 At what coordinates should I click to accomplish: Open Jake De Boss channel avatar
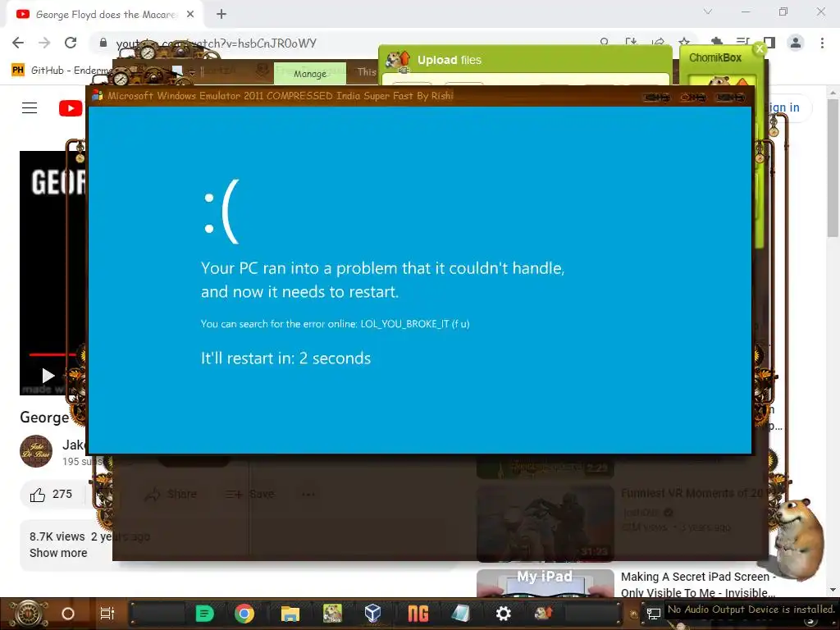36,451
